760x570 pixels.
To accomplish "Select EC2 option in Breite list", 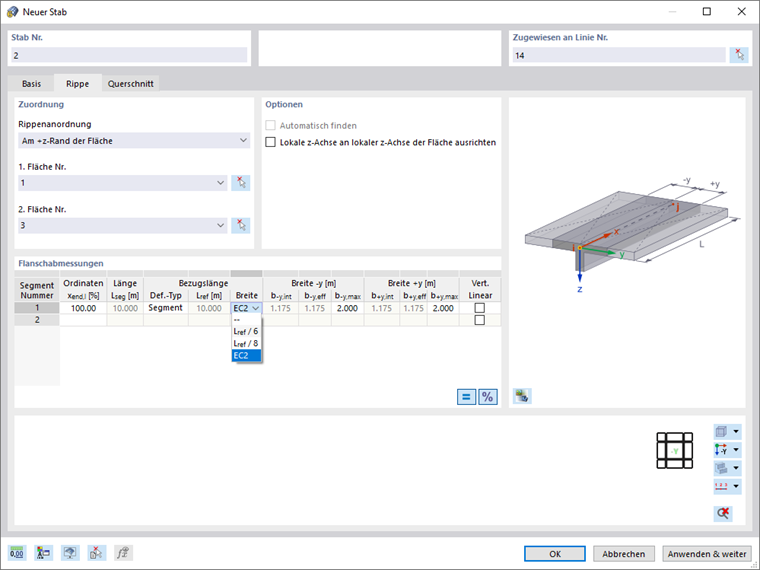I will click(247, 355).
